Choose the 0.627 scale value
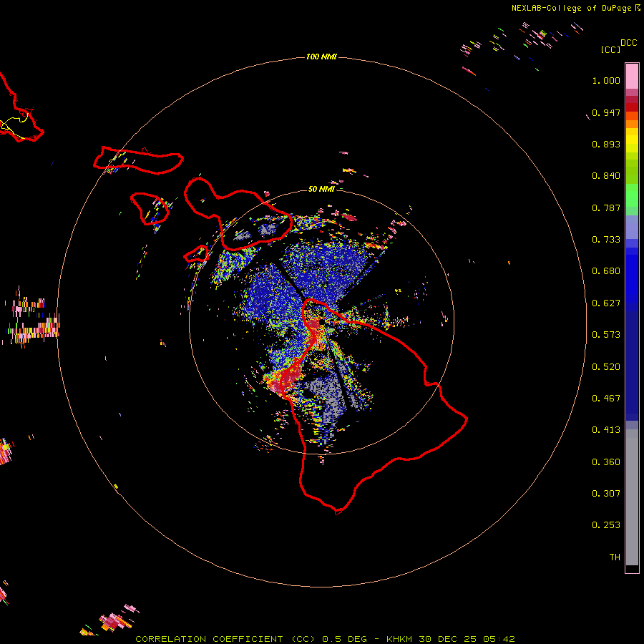The width and height of the screenshot is (644, 644). pos(606,303)
